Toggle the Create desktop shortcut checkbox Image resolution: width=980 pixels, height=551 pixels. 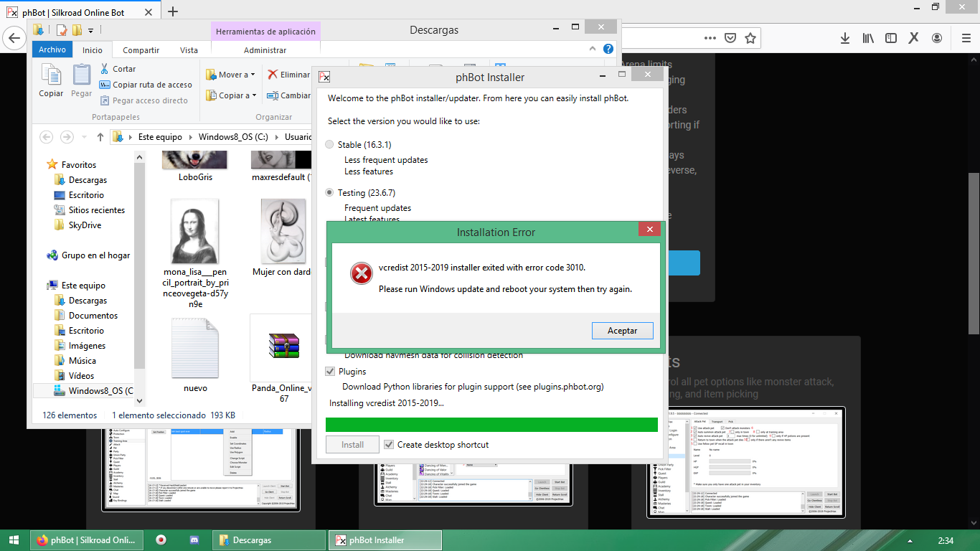[389, 445]
